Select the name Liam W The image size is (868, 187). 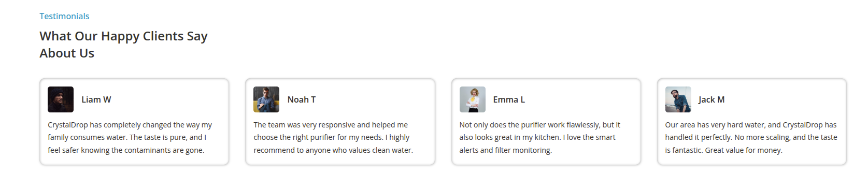[x=96, y=99]
